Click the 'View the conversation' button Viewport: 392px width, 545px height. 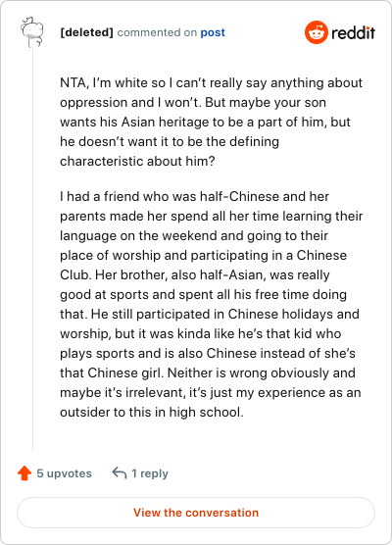pos(196,513)
